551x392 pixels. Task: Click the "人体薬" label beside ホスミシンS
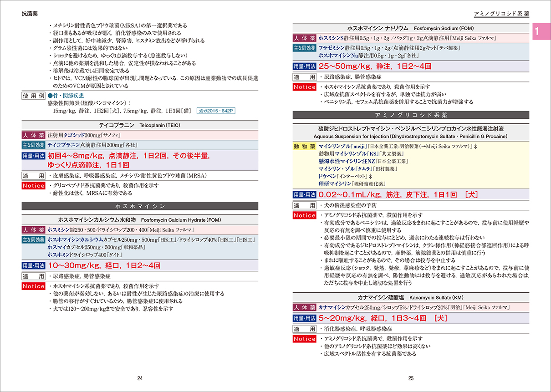click(304, 38)
